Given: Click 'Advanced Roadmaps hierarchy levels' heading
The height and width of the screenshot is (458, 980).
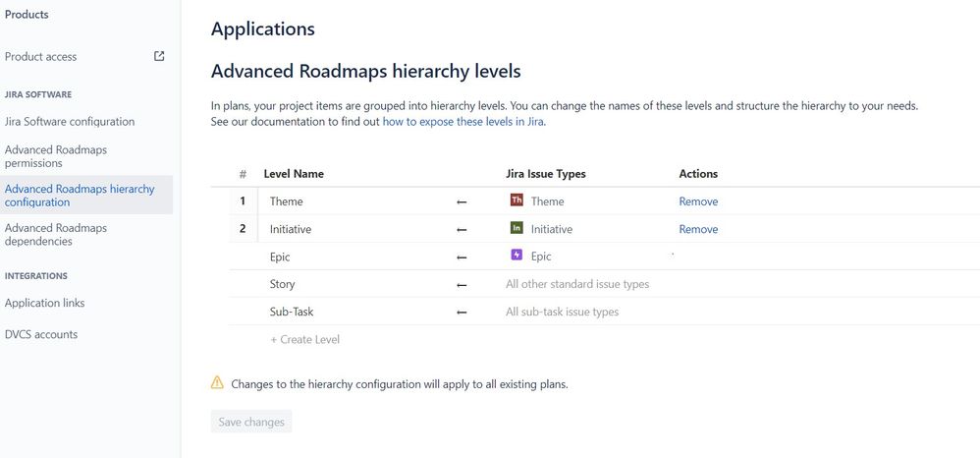Looking at the screenshot, I should [366, 72].
